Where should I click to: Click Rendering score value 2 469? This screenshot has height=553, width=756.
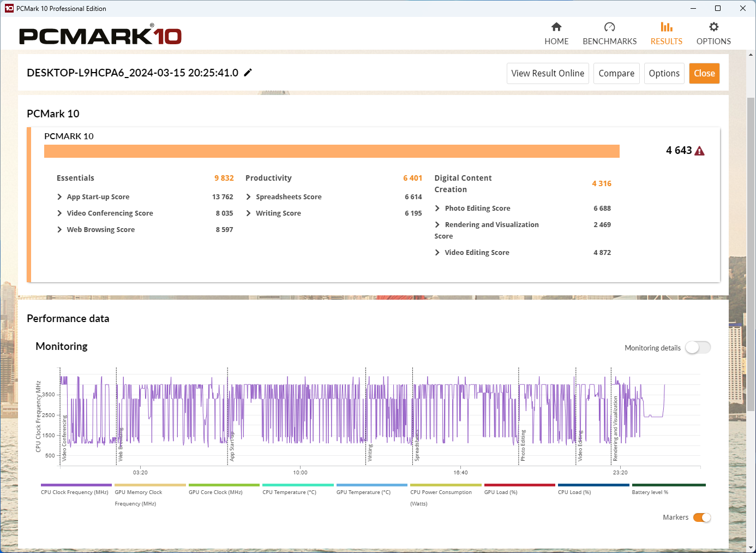[602, 225]
